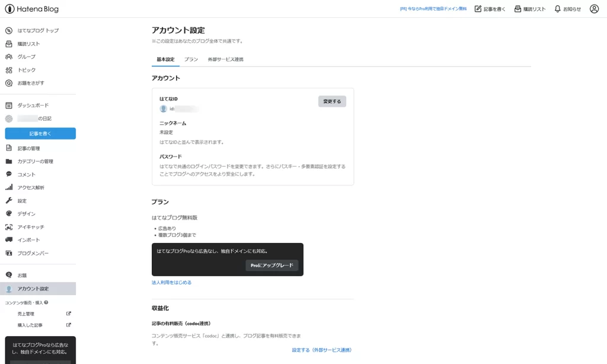Click the Proにアップグレード button
607x364 pixels.
(271, 266)
